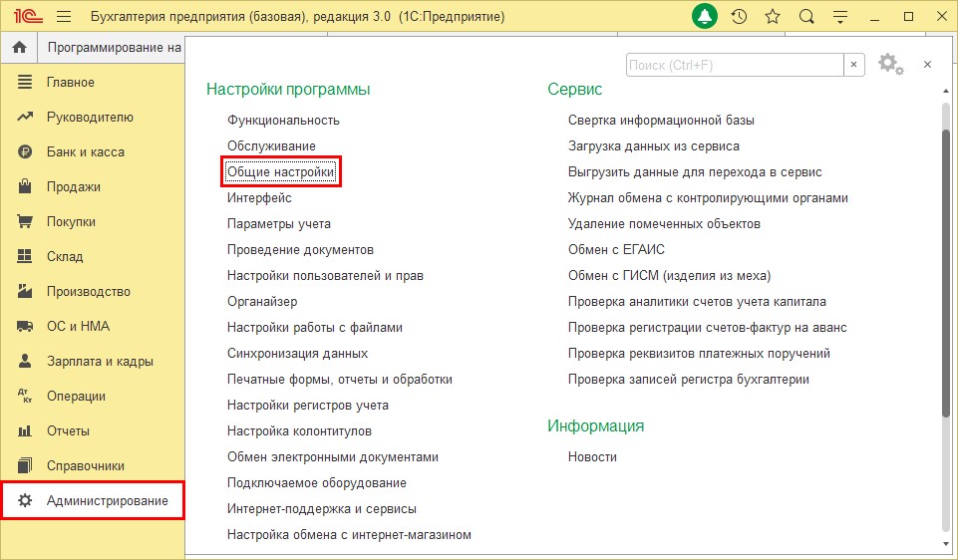The height and width of the screenshot is (560, 958).
Task: Open Журнал обмена с контролирующими органами
Action: tap(708, 198)
